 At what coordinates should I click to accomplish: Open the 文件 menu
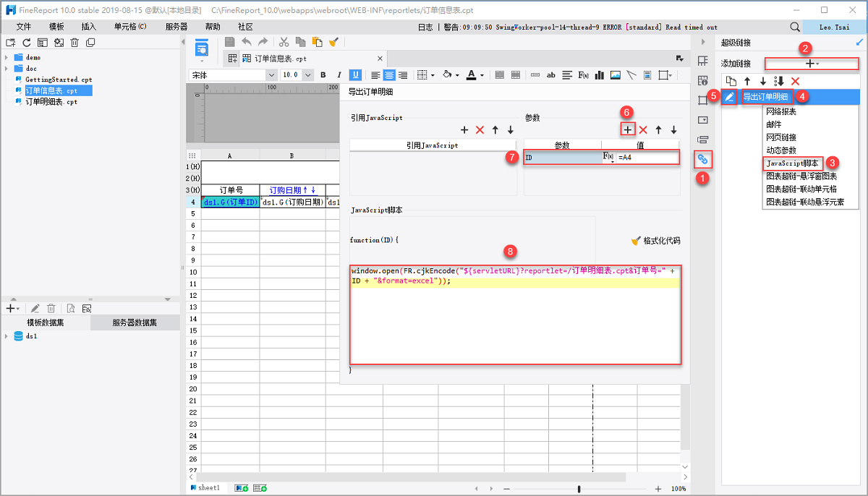click(x=24, y=27)
